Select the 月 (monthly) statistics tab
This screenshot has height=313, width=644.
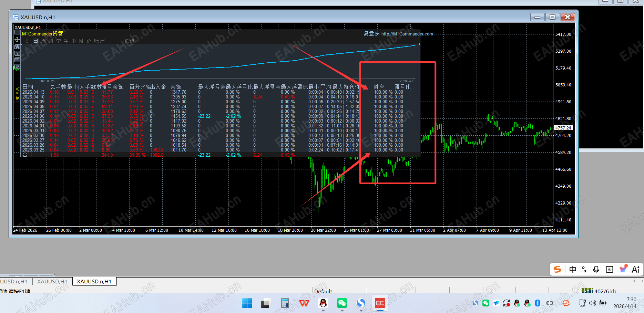[51, 41]
